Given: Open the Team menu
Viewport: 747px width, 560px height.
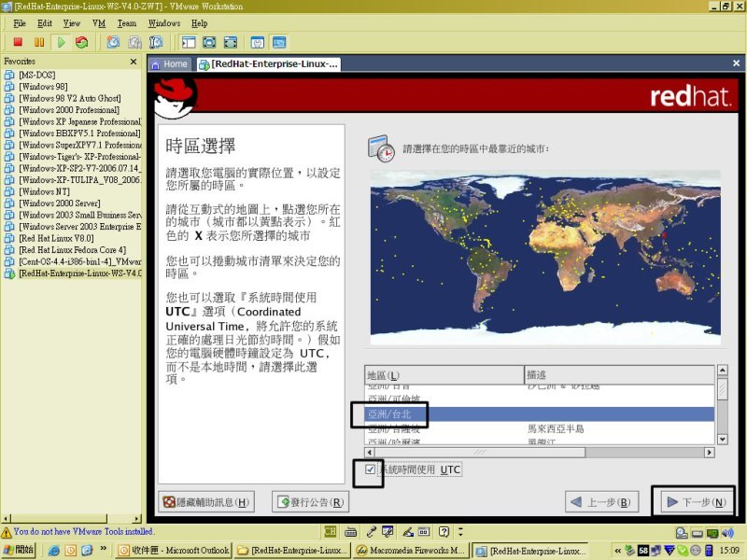Looking at the screenshot, I should tap(127, 23).
